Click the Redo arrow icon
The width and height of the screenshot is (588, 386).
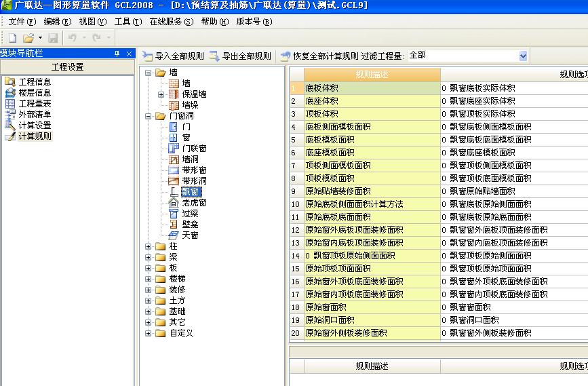pos(97,37)
